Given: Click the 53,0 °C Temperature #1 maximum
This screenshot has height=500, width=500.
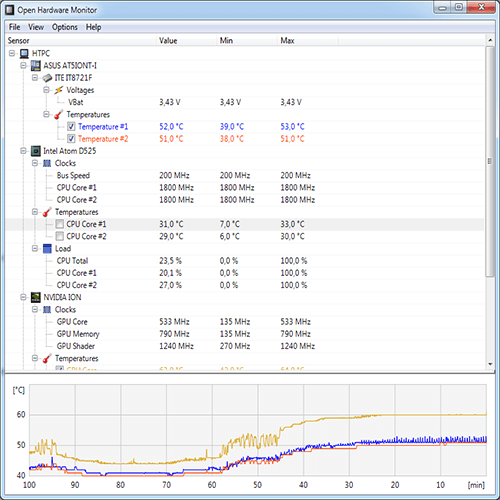Looking at the screenshot, I should [292, 127].
